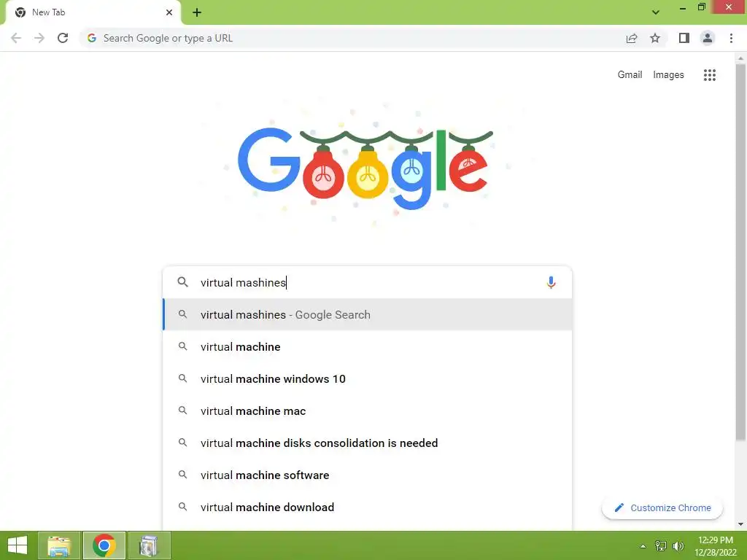The height and width of the screenshot is (560, 747).
Task: Open the network status tray icon
Action: (x=661, y=545)
